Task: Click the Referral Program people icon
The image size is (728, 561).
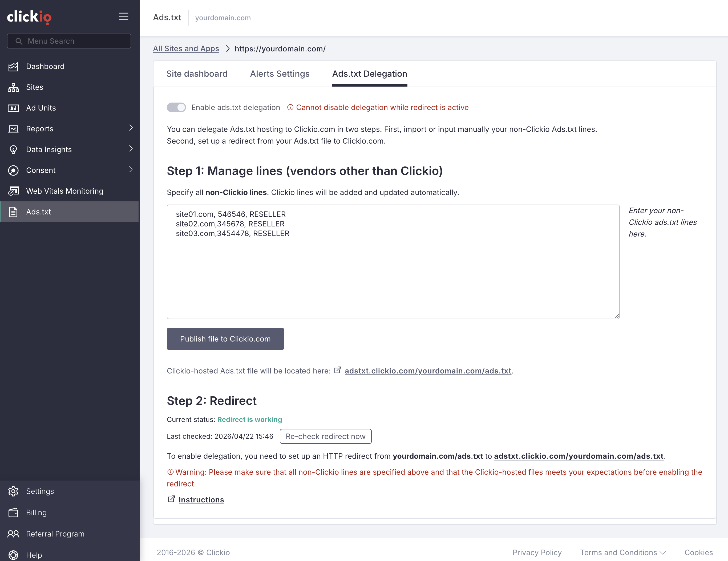Action: (13, 534)
